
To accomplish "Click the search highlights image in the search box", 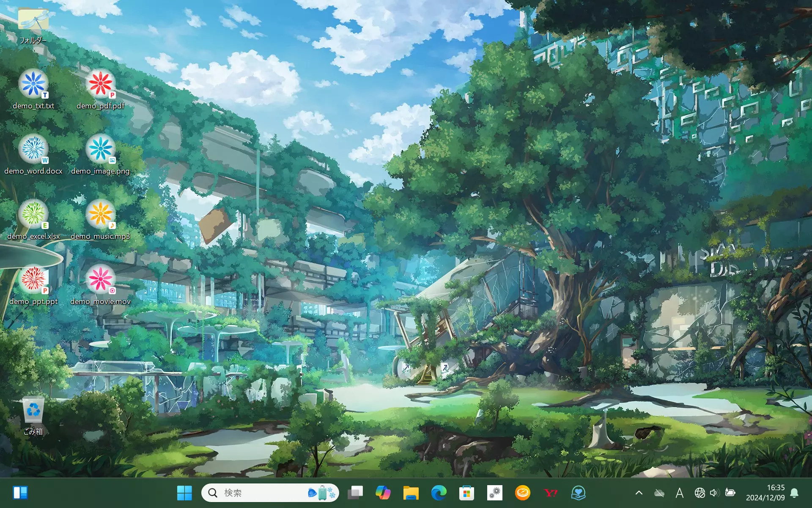I will point(322,493).
